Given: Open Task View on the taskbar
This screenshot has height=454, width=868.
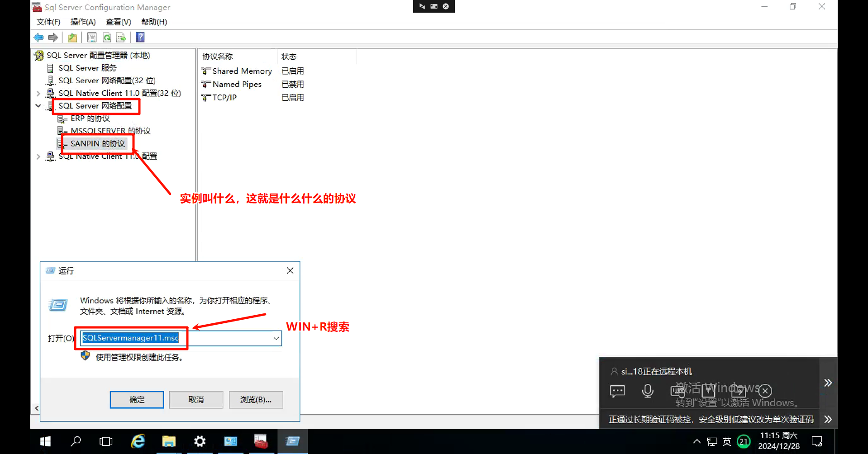Looking at the screenshot, I should coord(106,441).
